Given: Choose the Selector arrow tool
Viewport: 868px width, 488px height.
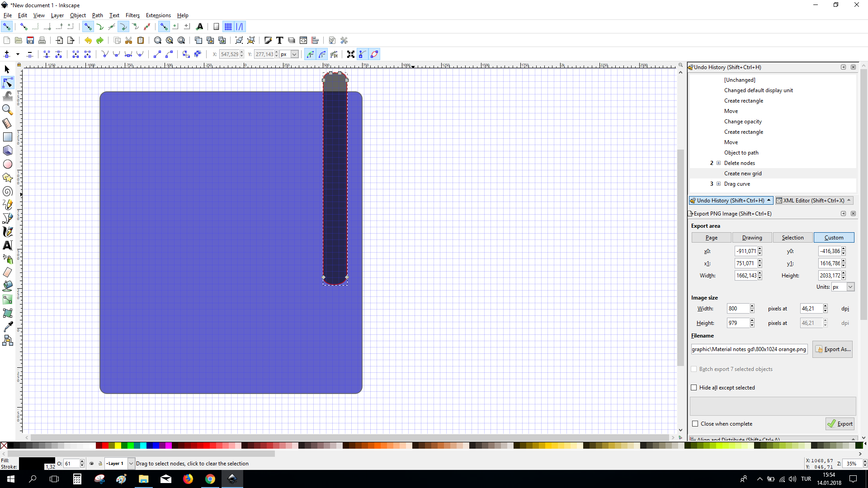Looking at the screenshot, I should point(7,69).
